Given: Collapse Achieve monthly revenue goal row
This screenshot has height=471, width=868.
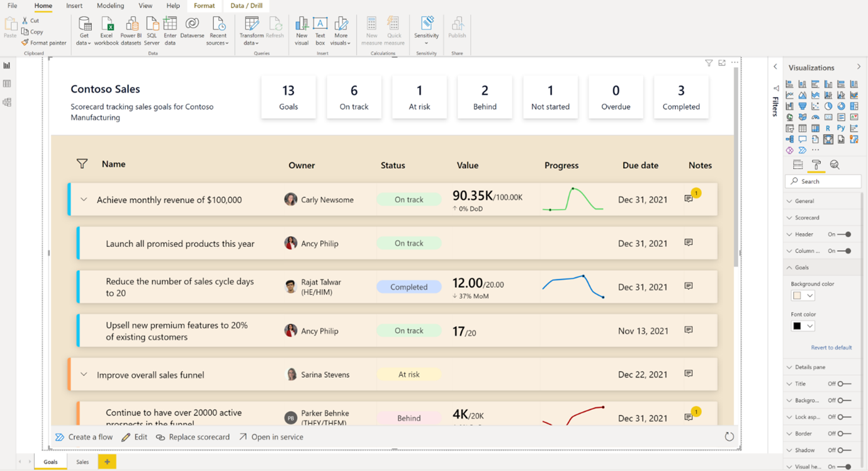Looking at the screenshot, I should coord(84,200).
